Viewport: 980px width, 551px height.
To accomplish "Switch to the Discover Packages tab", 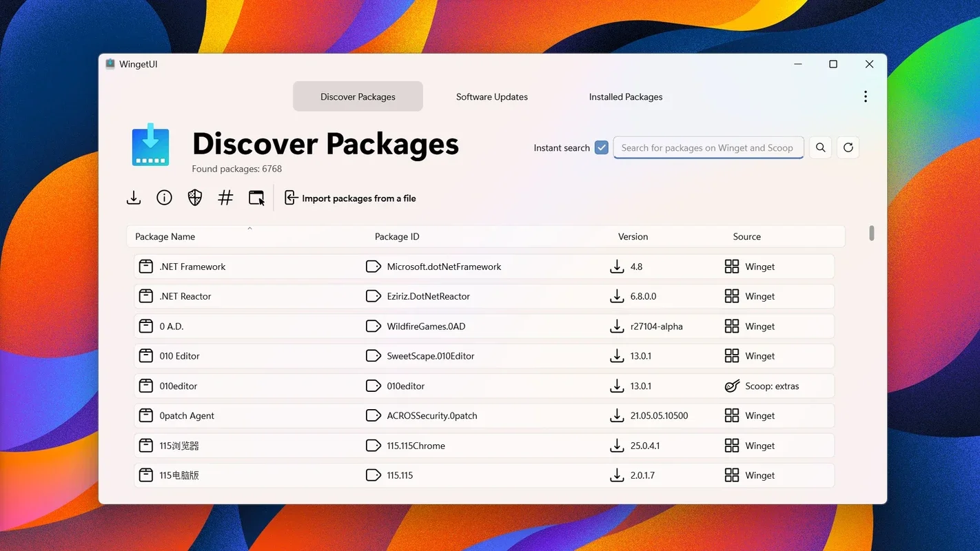I will coord(358,96).
